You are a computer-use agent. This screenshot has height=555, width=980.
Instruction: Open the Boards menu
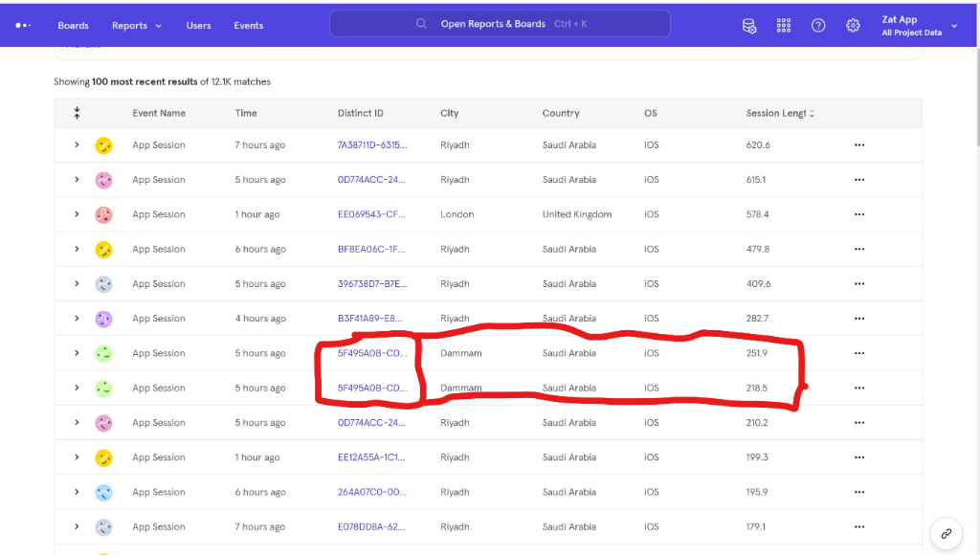pyautogui.click(x=73, y=26)
